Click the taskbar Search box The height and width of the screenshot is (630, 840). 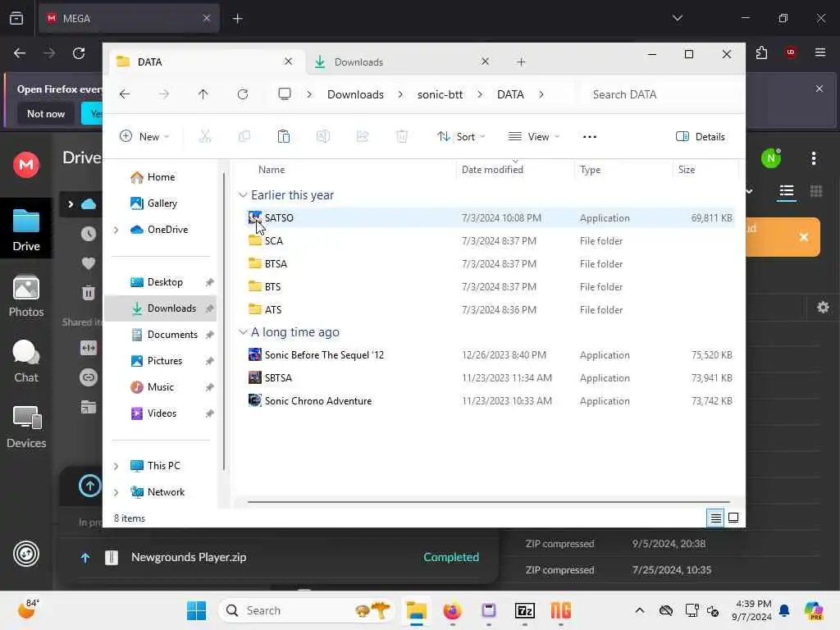coord(307,610)
